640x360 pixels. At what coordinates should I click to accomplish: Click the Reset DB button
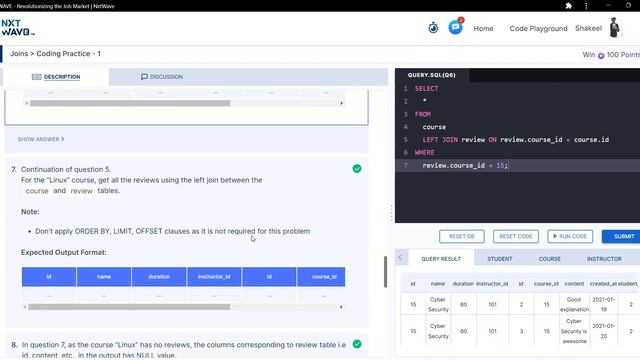click(x=462, y=236)
